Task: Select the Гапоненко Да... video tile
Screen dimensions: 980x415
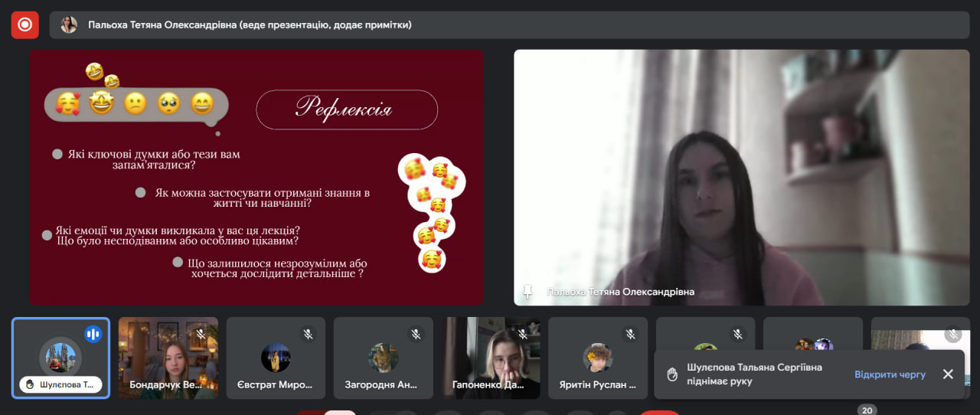Action: pyautogui.click(x=491, y=358)
